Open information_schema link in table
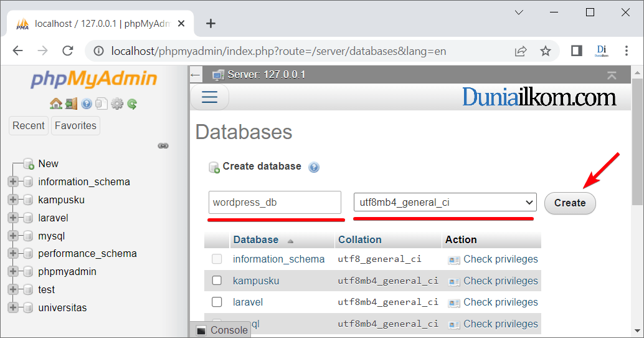 tap(278, 259)
